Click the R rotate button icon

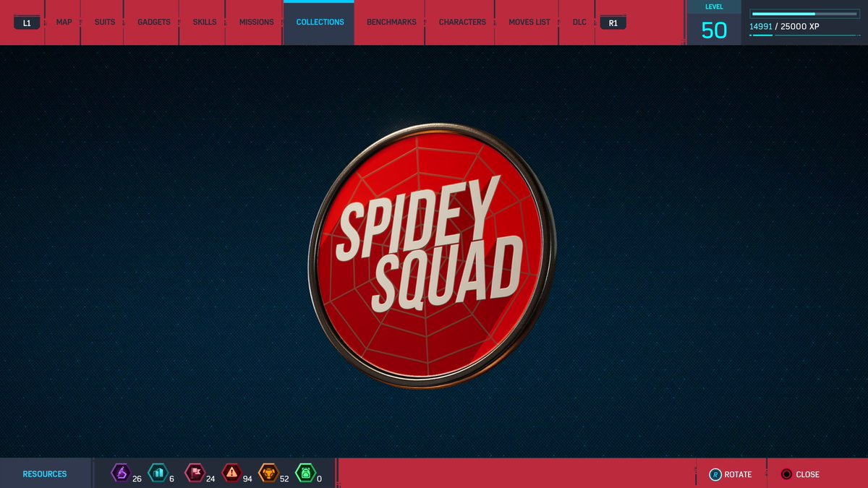(715, 474)
